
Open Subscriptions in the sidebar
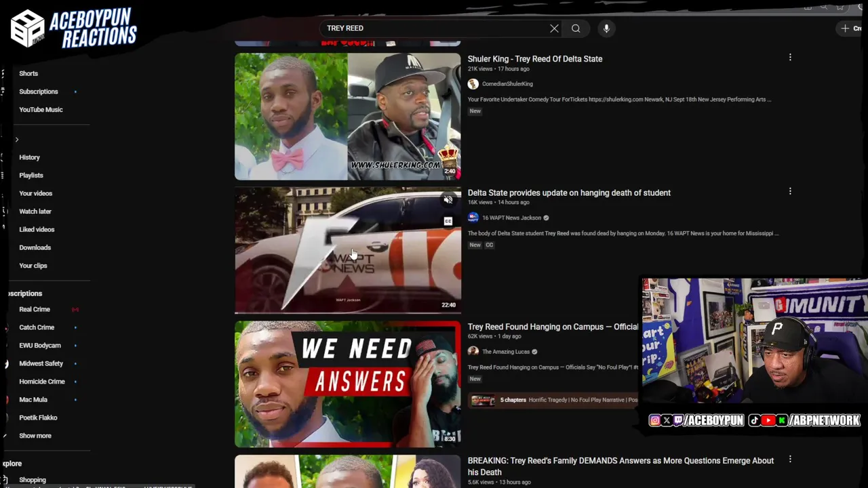39,91
